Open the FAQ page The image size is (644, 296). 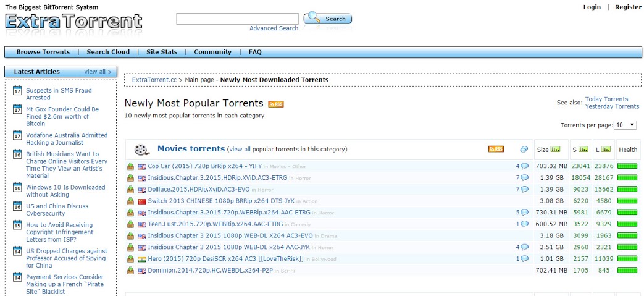click(255, 52)
